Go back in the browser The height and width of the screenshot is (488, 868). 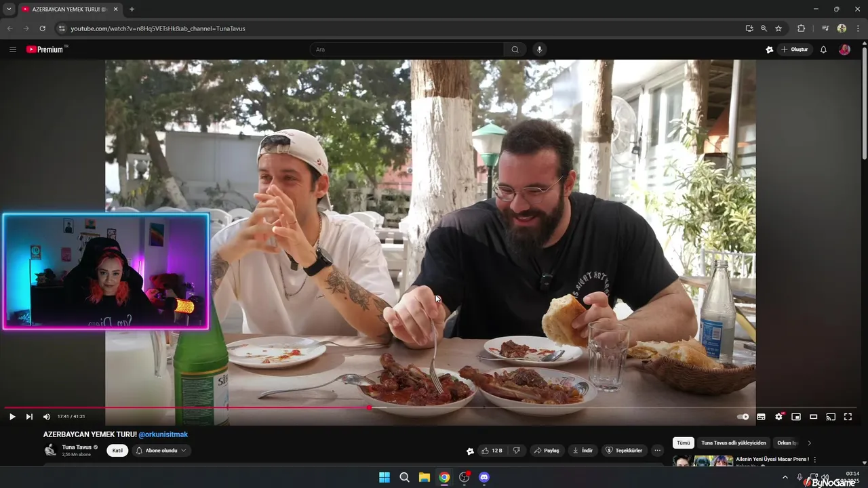pos(9,28)
